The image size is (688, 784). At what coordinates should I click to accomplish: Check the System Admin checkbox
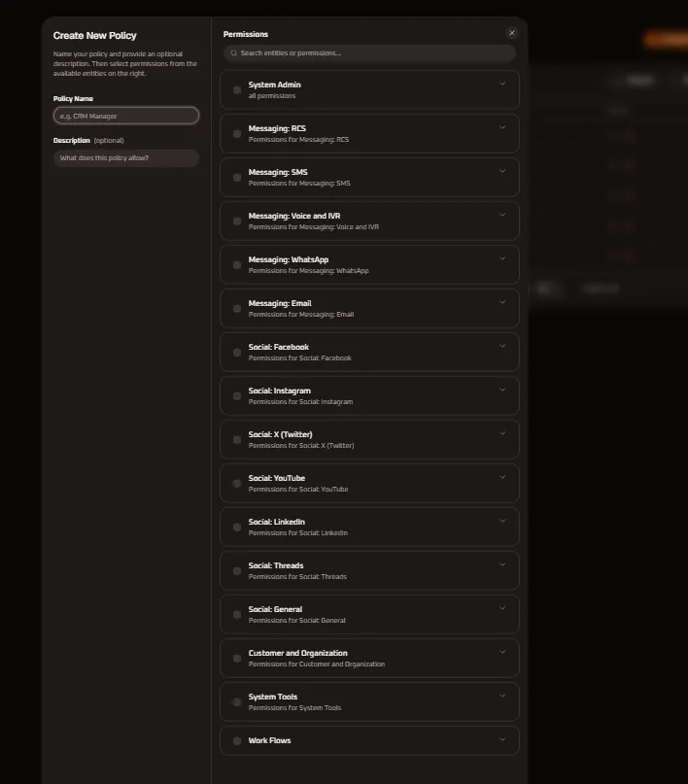tap(237, 90)
